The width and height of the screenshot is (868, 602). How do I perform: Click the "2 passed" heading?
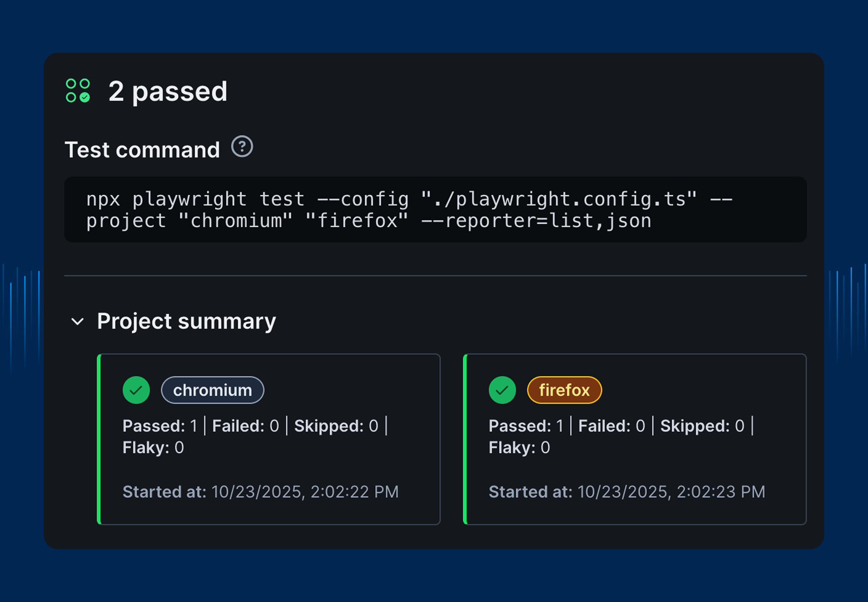pyautogui.click(x=168, y=91)
